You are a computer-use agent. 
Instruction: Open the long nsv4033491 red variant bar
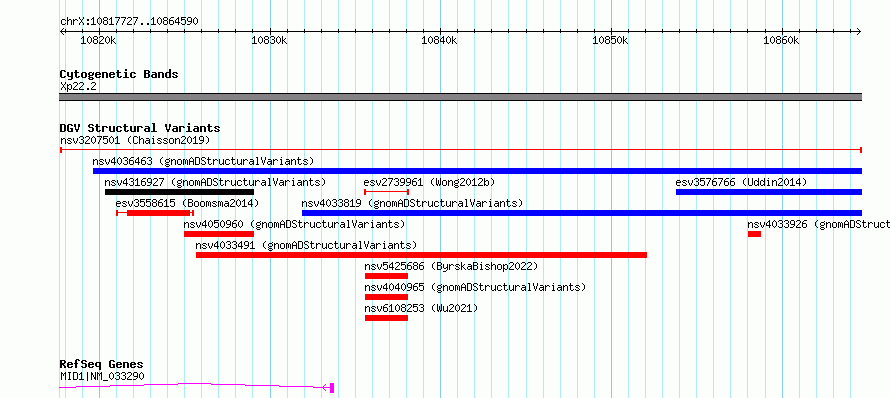pyautogui.click(x=421, y=255)
